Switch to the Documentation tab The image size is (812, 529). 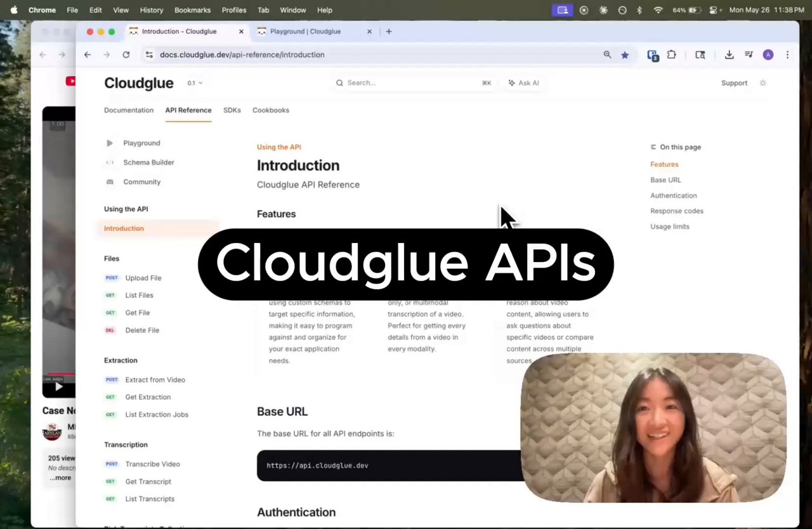point(129,110)
